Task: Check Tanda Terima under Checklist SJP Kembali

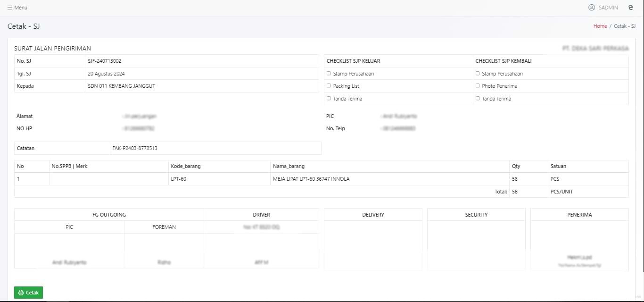Action: coord(478,99)
